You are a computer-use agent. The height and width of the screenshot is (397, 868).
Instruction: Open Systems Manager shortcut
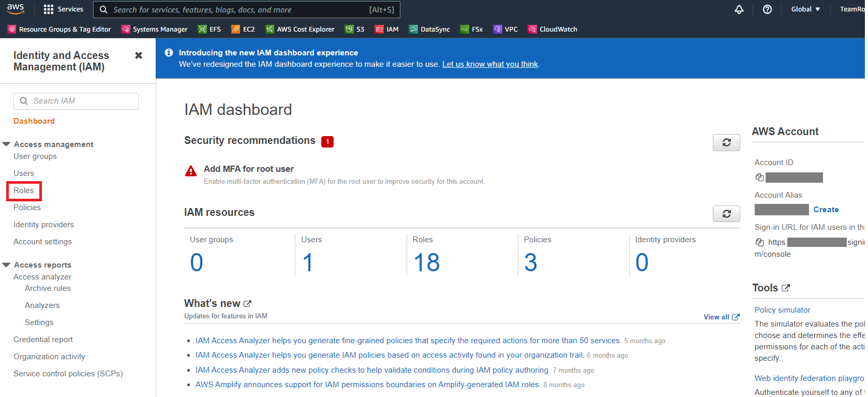click(x=154, y=30)
